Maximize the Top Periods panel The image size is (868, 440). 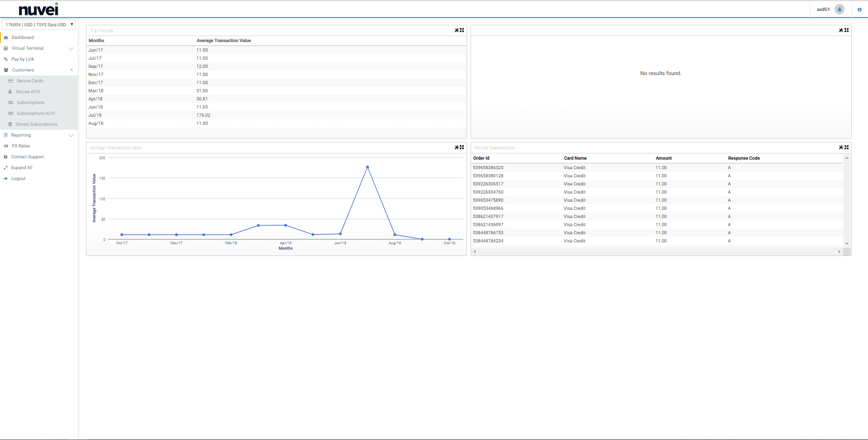(462, 30)
